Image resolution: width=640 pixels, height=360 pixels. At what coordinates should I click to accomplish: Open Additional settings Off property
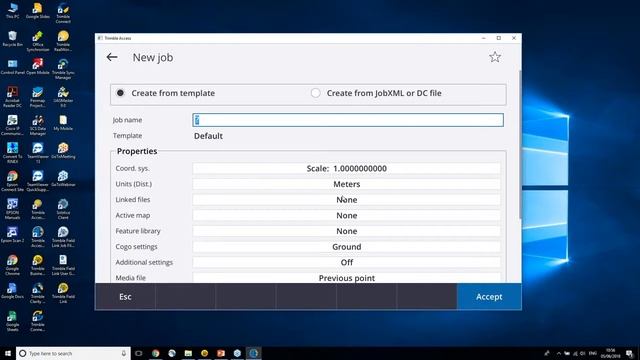click(x=347, y=262)
